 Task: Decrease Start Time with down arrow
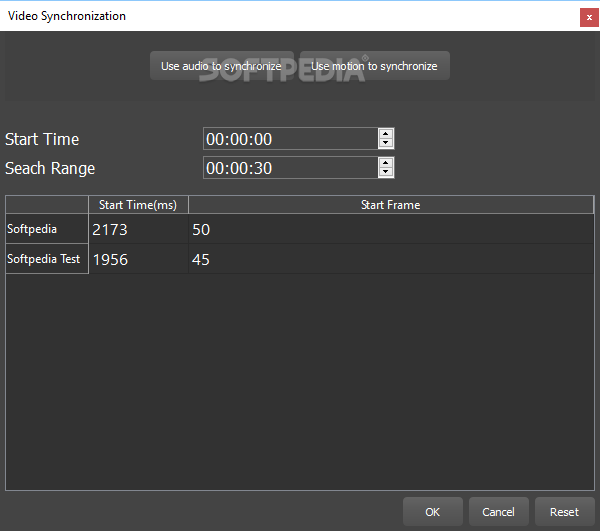tap(386, 143)
